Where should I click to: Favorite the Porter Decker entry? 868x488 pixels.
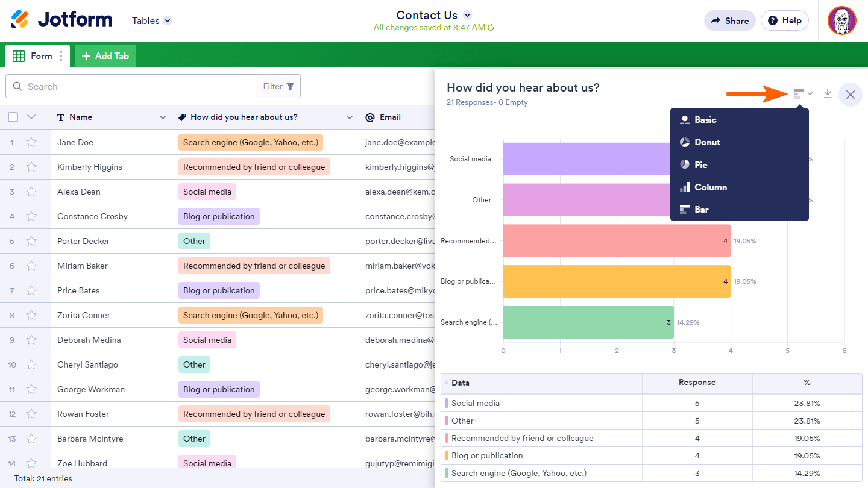(31, 241)
